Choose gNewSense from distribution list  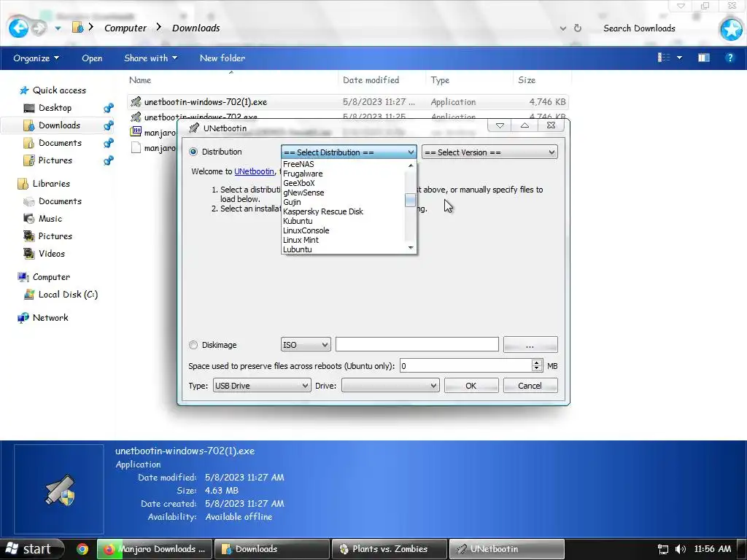303,192
